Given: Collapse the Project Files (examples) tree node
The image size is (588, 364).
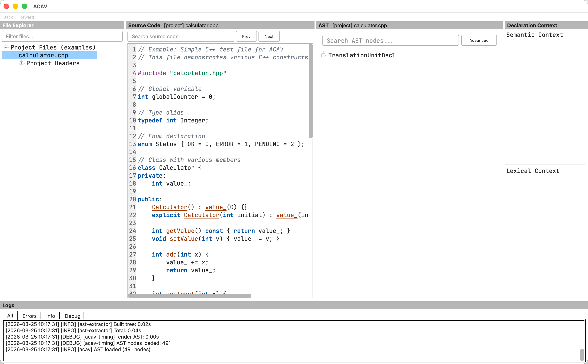Looking at the screenshot, I should coord(6,47).
